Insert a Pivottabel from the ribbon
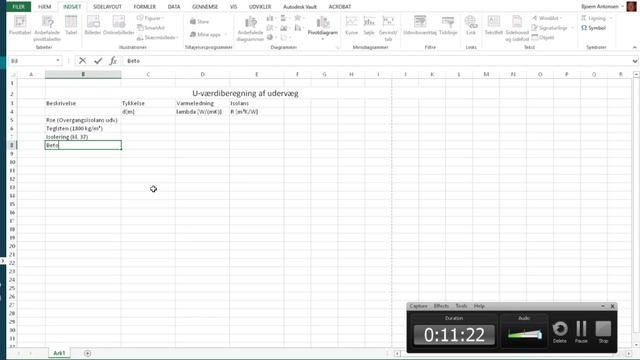This screenshot has height=360, width=640. pos(20,26)
